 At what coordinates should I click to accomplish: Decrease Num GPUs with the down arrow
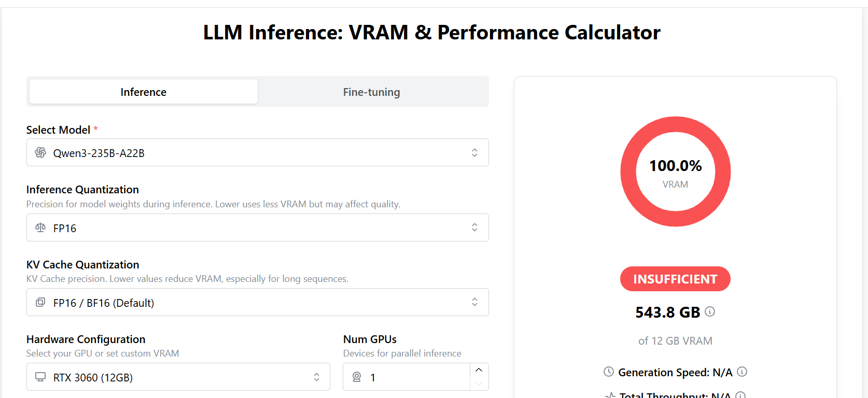coord(479,383)
